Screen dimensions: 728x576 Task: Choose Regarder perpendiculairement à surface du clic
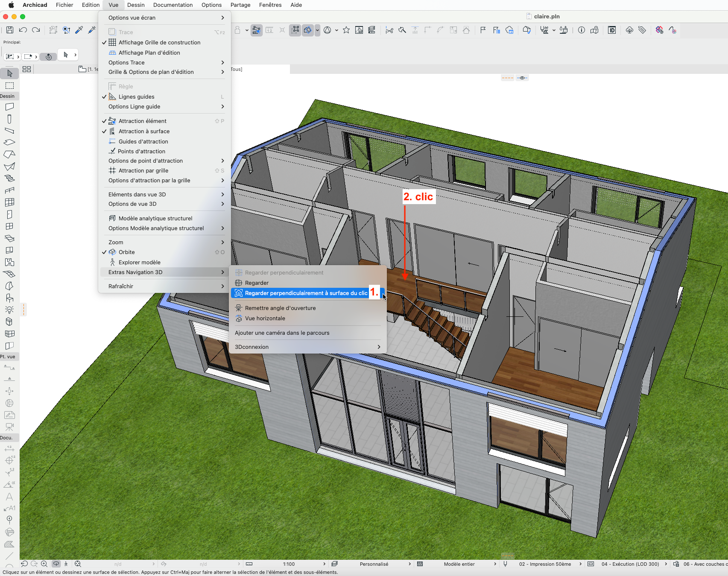(x=306, y=293)
